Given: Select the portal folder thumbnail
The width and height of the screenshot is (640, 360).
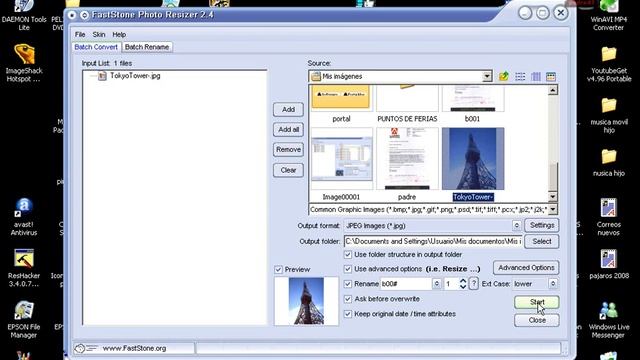Looking at the screenshot, I should coord(342,98).
